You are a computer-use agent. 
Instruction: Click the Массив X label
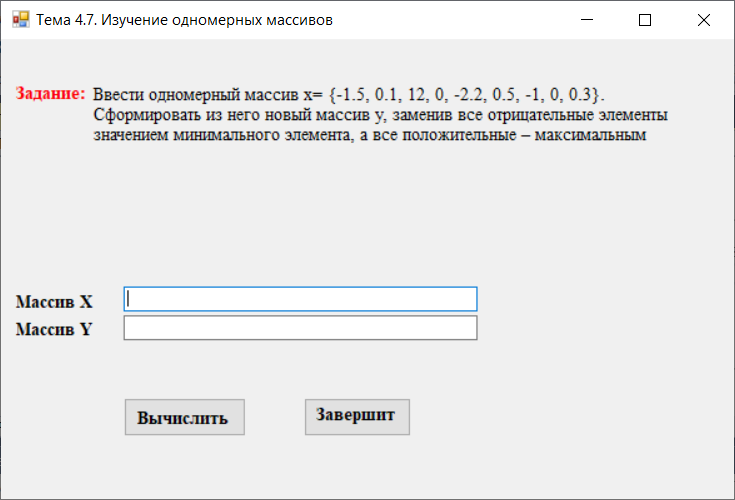54,302
